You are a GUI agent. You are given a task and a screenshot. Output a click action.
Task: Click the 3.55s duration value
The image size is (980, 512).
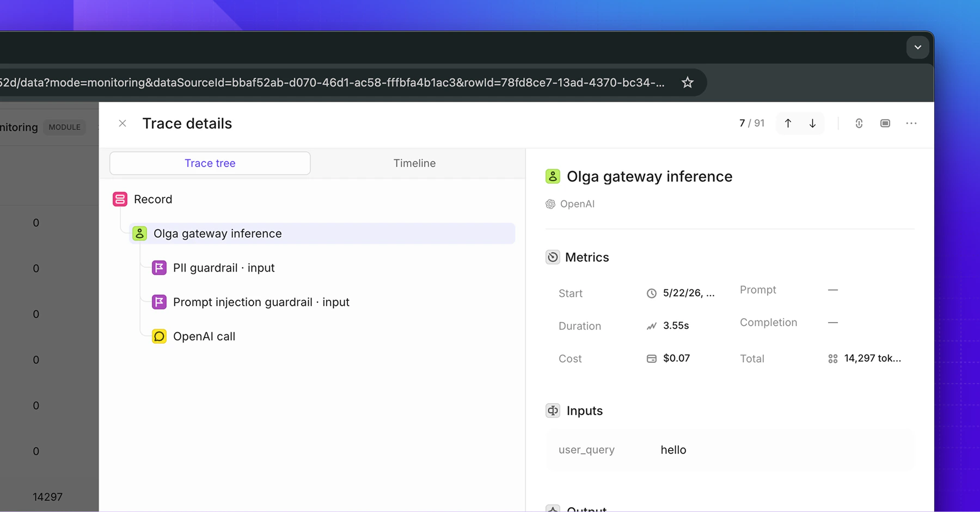676,325
